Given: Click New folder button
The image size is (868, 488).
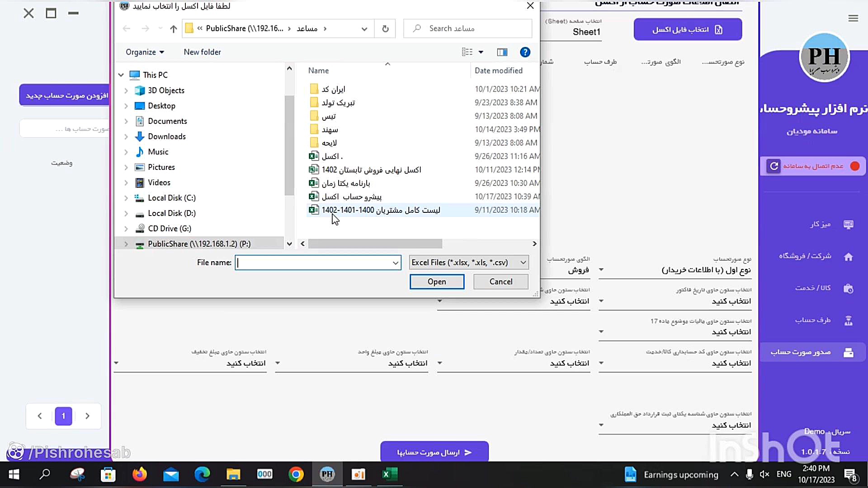Looking at the screenshot, I should click(x=202, y=52).
